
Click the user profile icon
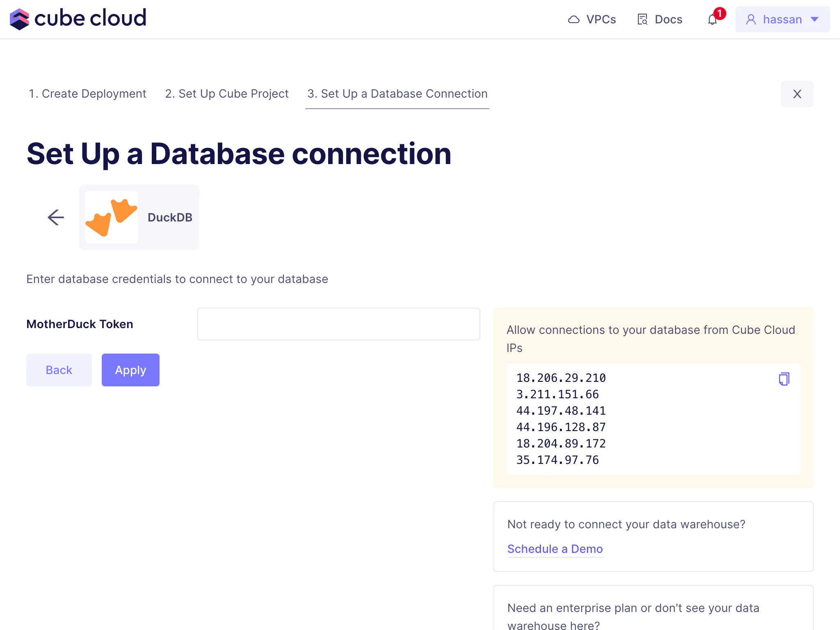(x=751, y=20)
